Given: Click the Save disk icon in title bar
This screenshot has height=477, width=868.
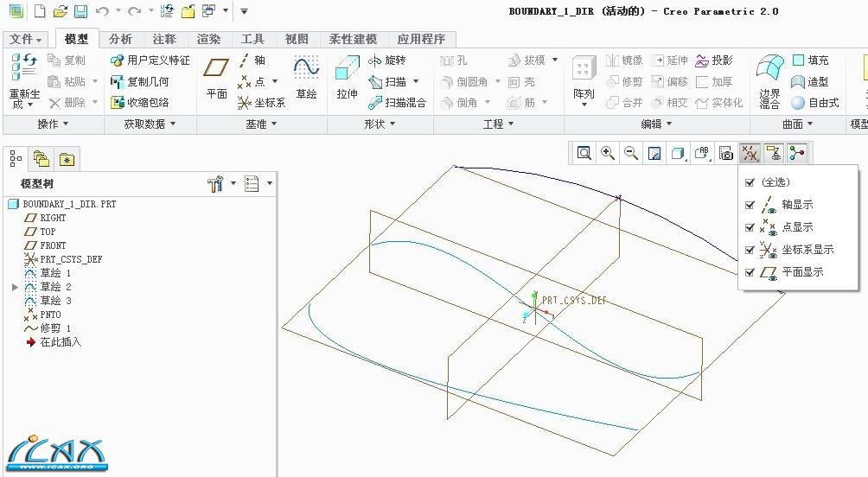Looking at the screenshot, I should pos(80,11).
